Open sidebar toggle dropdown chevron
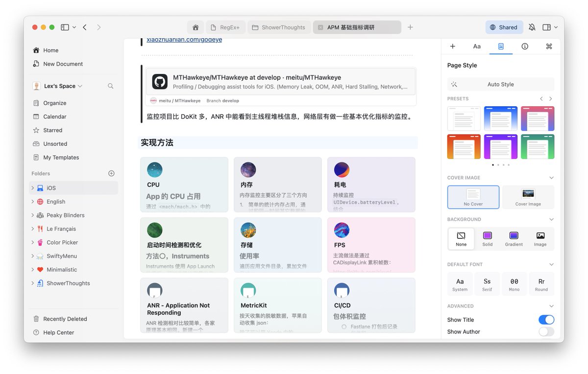This screenshot has width=588, height=374. click(x=74, y=27)
